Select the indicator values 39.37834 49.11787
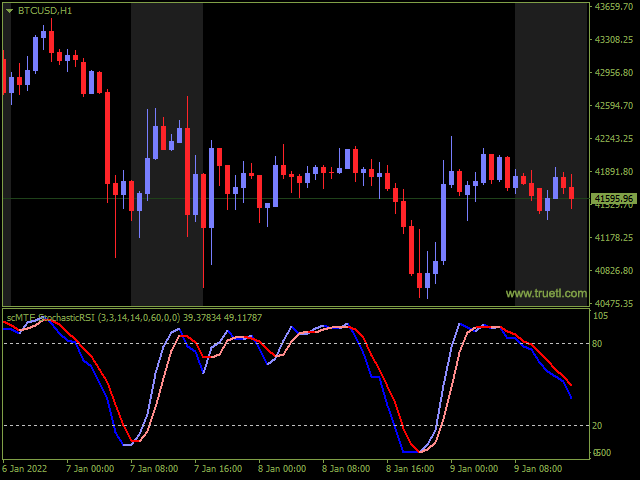Image resolution: width=640 pixels, height=480 pixels. click(x=222, y=318)
